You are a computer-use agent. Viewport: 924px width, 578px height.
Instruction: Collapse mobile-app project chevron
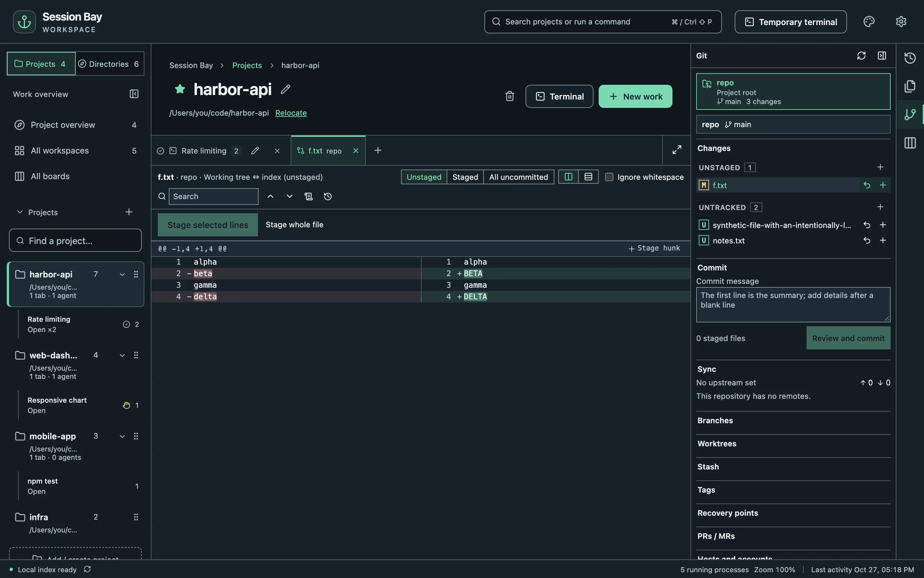click(x=122, y=437)
